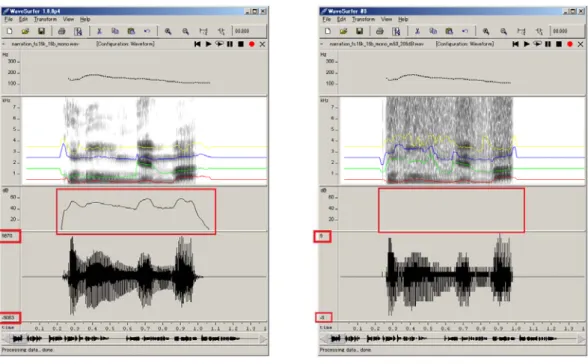Image resolution: width=588 pixels, height=364 pixels.
Task: Zoom to selection icon in left WaveSurfer window
Action: (x=221, y=31)
